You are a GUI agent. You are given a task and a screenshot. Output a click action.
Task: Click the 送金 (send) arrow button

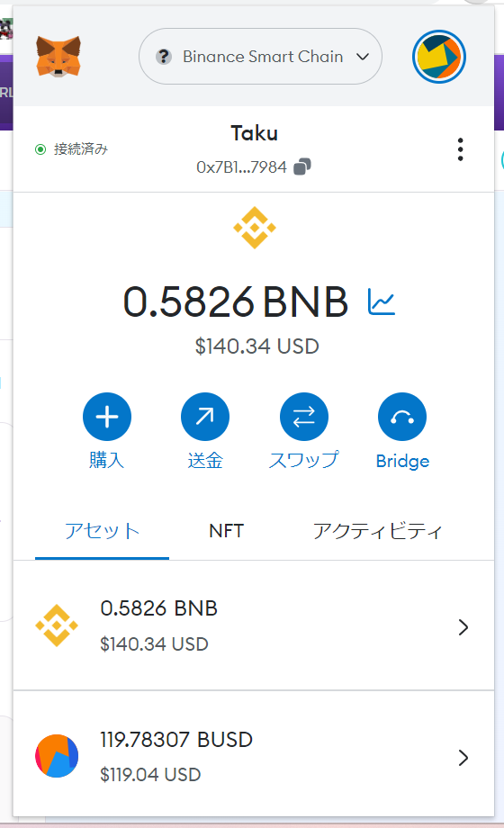click(205, 417)
